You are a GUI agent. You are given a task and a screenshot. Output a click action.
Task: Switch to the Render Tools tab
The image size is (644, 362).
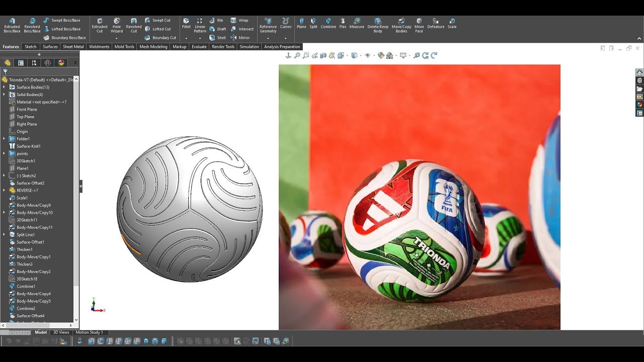[223, 47]
